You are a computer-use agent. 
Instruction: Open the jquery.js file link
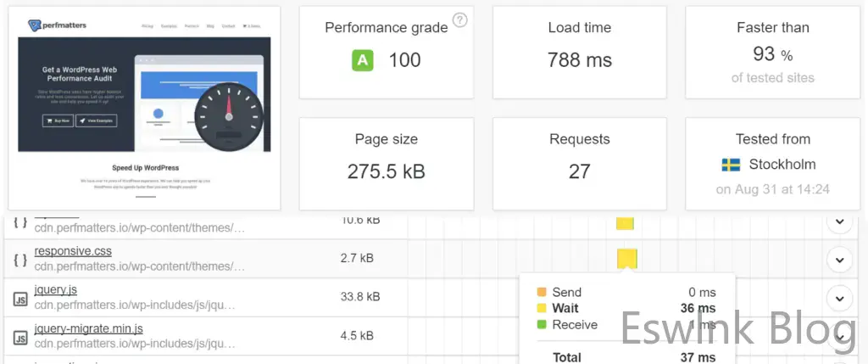point(56,290)
